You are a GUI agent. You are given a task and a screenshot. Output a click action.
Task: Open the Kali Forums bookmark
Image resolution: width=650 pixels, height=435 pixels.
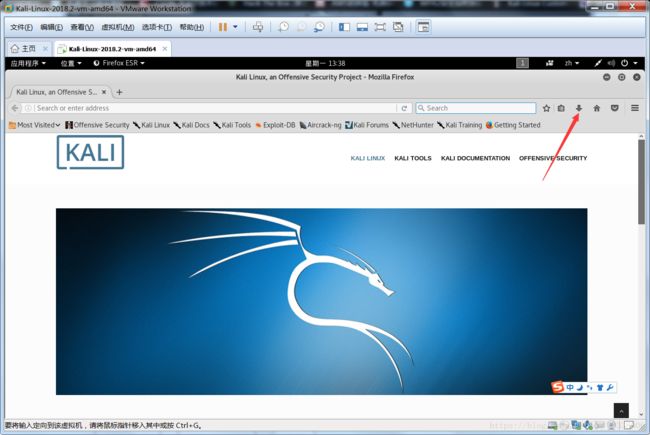pyautogui.click(x=367, y=125)
